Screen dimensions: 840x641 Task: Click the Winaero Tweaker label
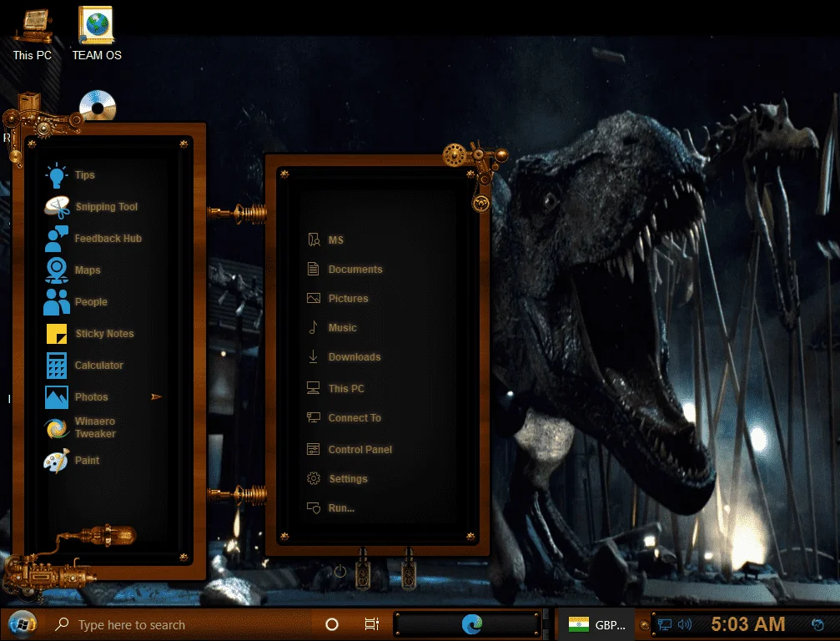[95, 427]
